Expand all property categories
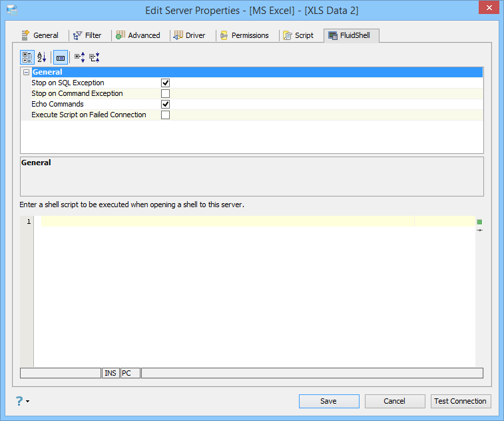 79,57
